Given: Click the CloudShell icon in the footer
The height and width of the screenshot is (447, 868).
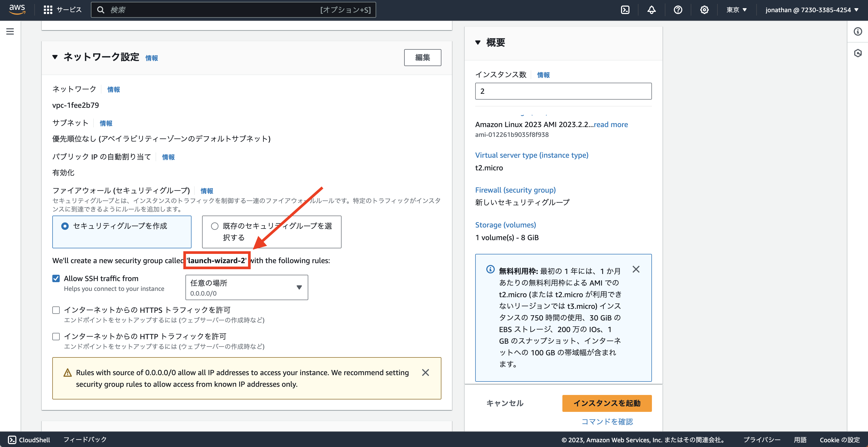Looking at the screenshot, I should click(12, 440).
